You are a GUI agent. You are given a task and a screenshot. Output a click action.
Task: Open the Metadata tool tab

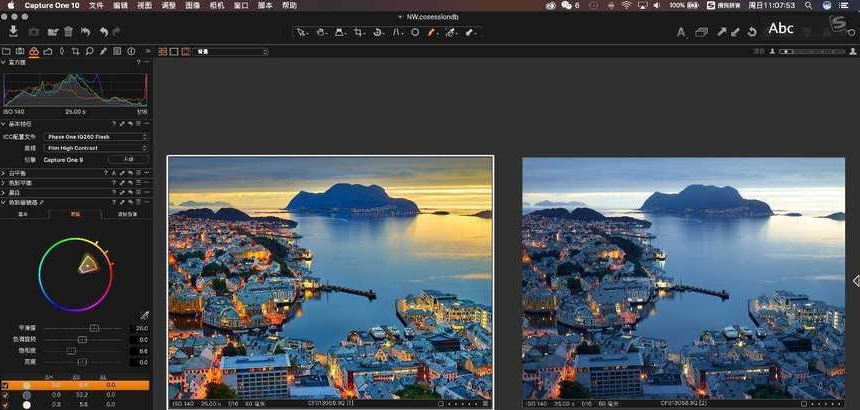pyautogui.click(x=117, y=52)
